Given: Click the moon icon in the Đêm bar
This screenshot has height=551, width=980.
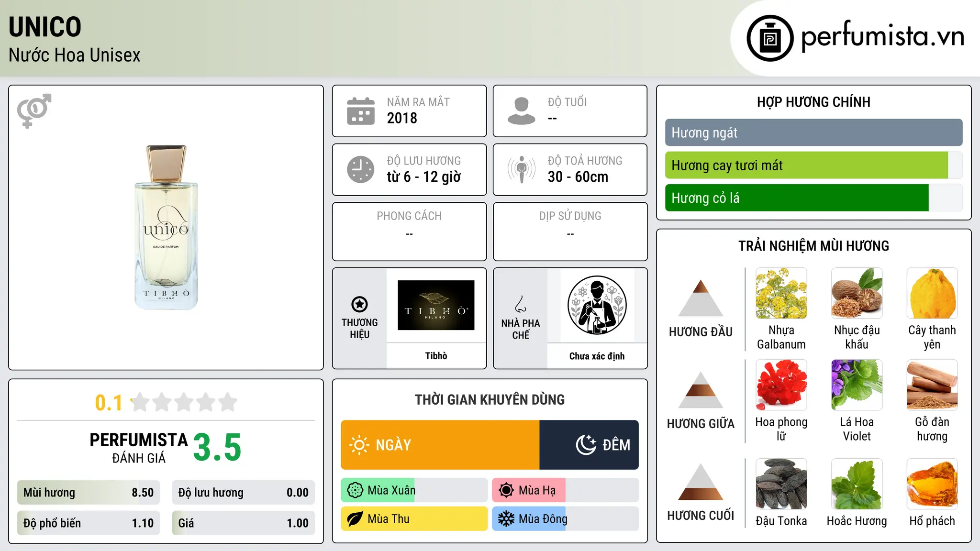Looking at the screenshot, I should coord(586,445).
